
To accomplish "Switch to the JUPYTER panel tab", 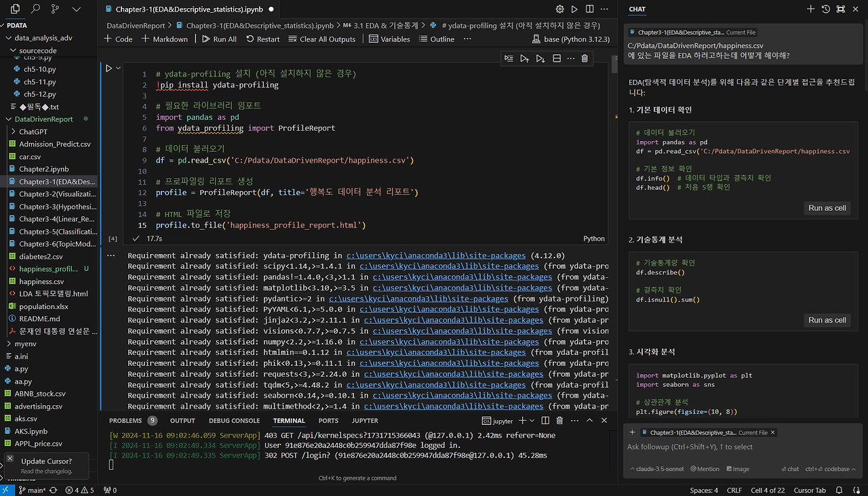I will point(364,421).
